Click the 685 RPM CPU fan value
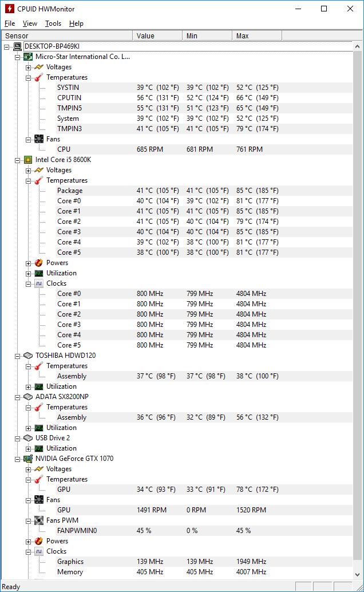Viewport: 364px width, 592px height. (150, 149)
